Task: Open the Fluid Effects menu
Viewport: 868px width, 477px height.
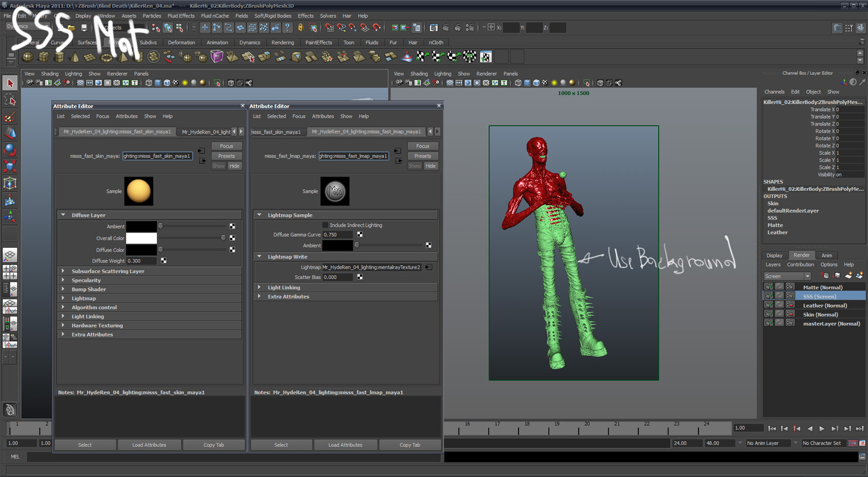Action: pyautogui.click(x=181, y=16)
